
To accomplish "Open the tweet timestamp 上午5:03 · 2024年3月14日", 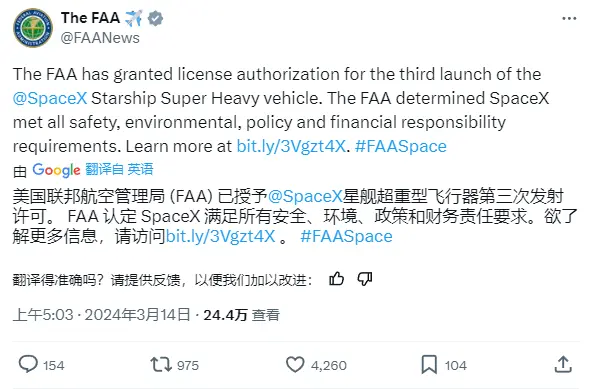I will (x=102, y=315).
